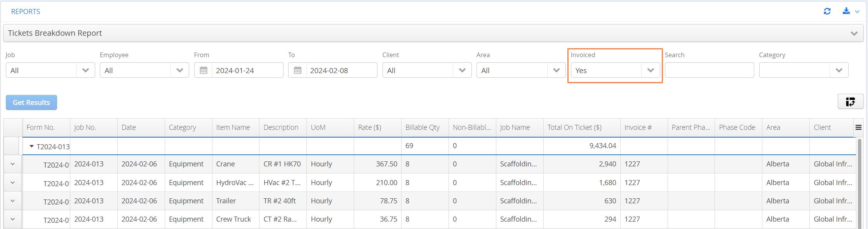Collapse the T2024-013 group row
The image size is (868, 229).
[32, 146]
